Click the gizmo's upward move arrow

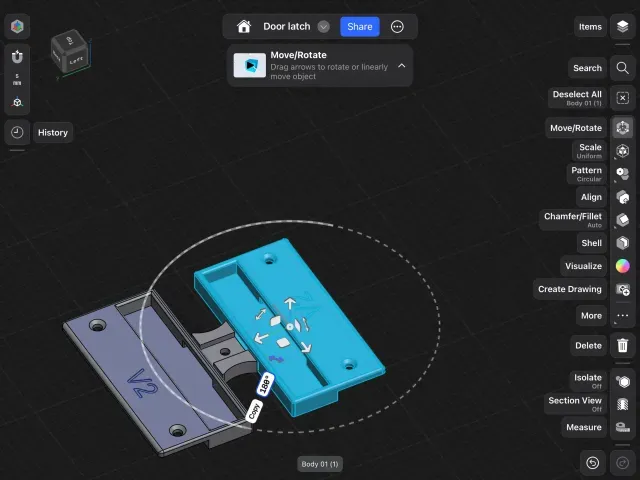pos(290,302)
